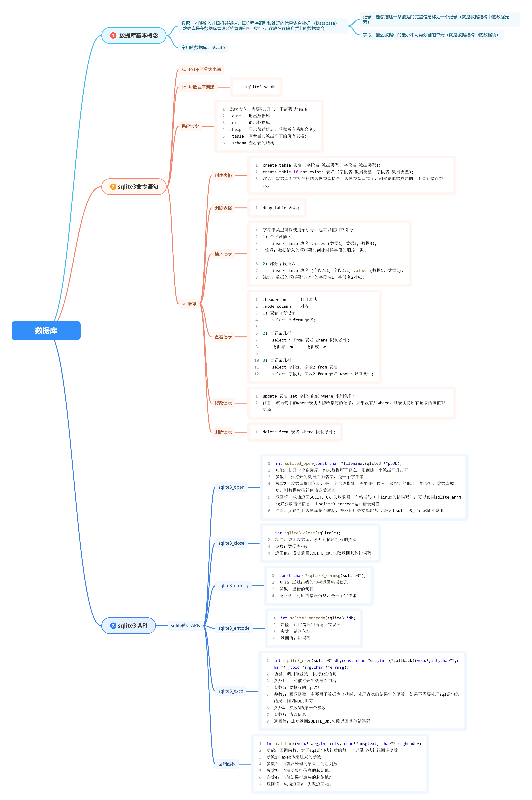The height and width of the screenshot is (800, 532).
Task: Click the 全字段插入 line
Action: [277, 237]
